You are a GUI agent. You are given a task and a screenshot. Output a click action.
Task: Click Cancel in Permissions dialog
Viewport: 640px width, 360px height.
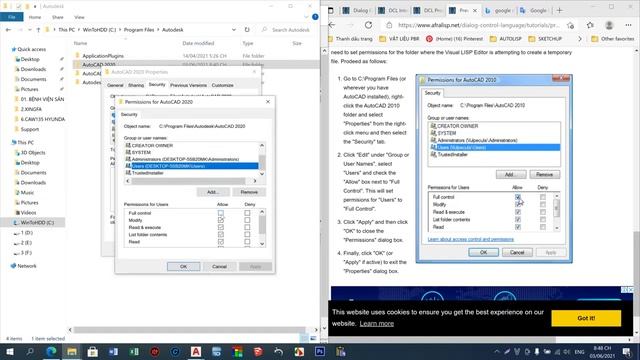coord(219,267)
